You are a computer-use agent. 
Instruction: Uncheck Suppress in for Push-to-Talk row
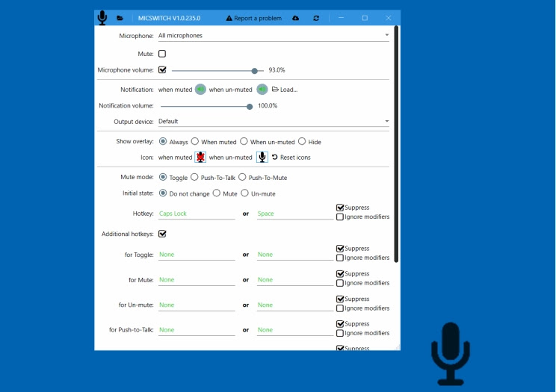tap(340, 324)
